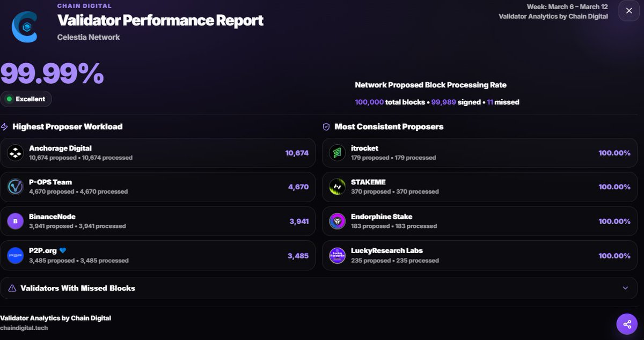Click the purple share button
The height and width of the screenshot is (340, 644).
pos(626,323)
